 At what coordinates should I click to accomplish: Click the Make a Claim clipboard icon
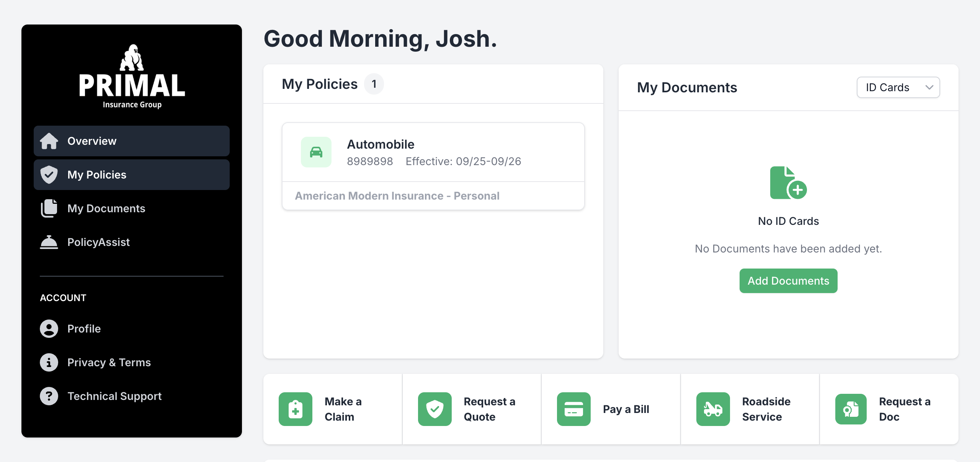click(295, 409)
